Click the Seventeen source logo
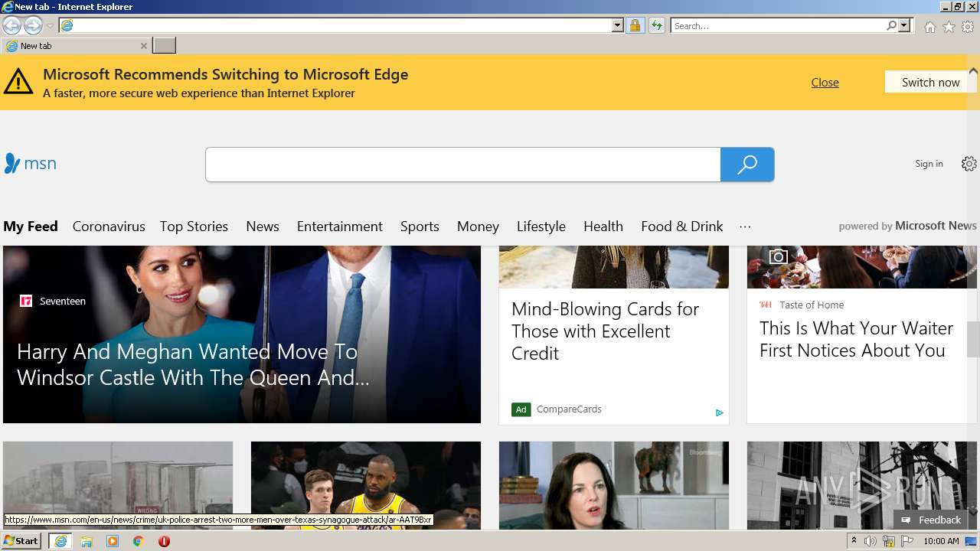Viewport: 980px width, 551px height. pyautogui.click(x=26, y=301)
